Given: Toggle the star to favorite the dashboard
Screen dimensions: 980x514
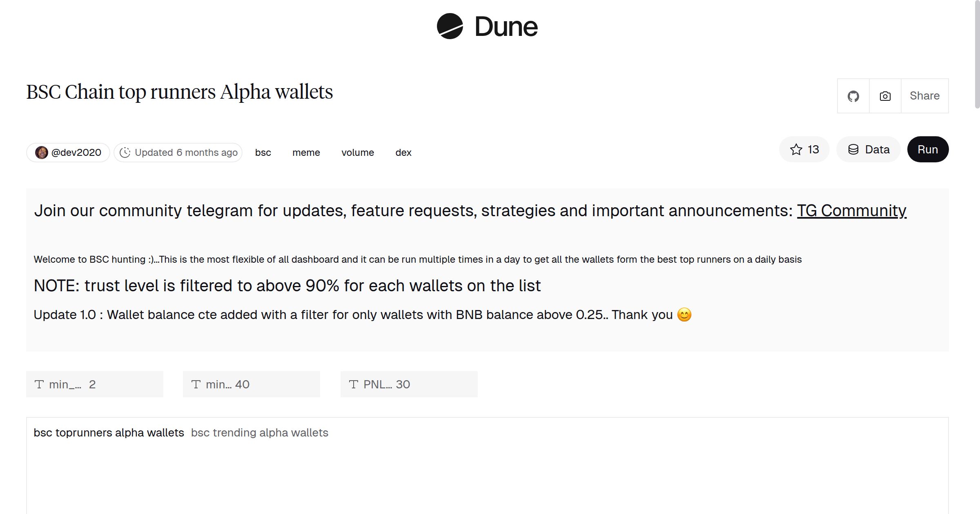Looking at the screenshot, I should click(795, 149).
